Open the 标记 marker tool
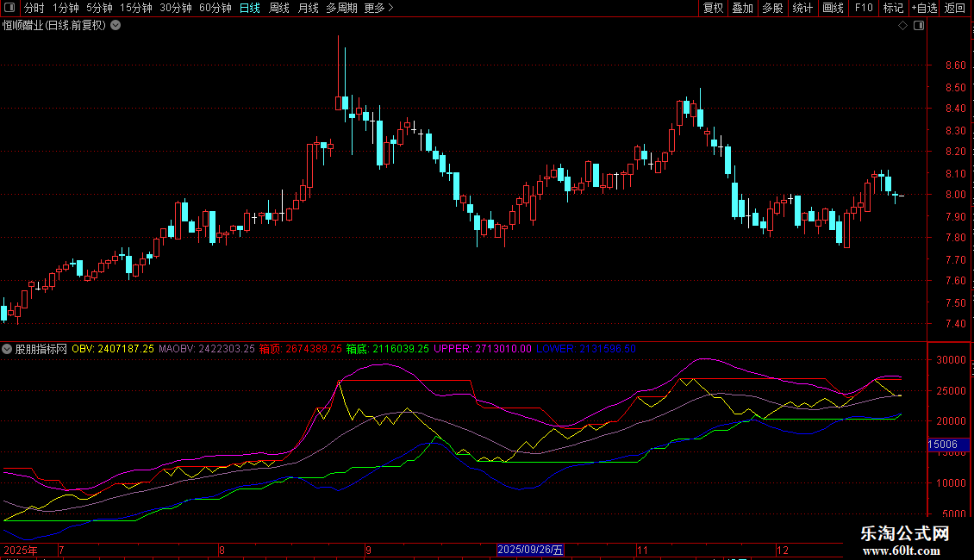Viewport: 974px width, 560px height. point(893,8)
